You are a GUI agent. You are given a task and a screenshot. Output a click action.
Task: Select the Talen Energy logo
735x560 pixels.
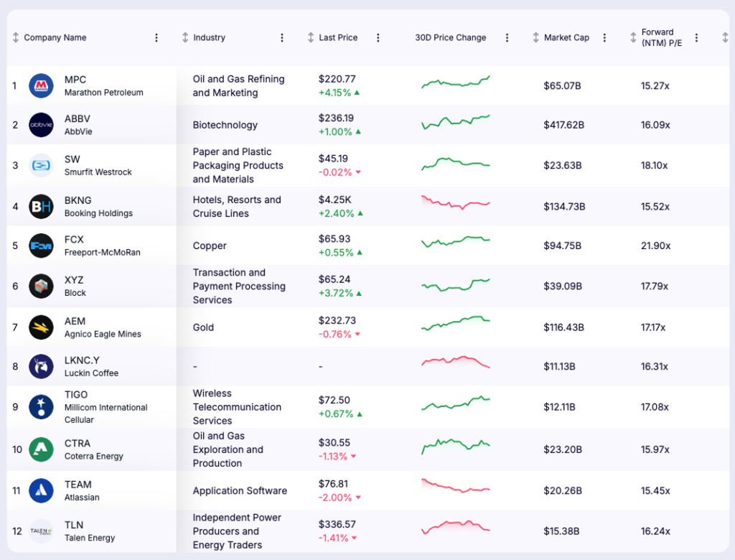[x=39, y=531]
